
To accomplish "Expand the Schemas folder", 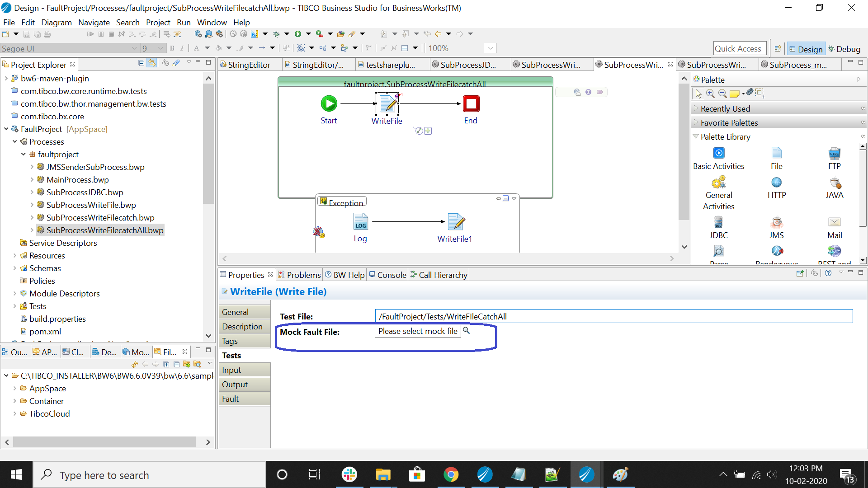I will click(x=15, y=268).
